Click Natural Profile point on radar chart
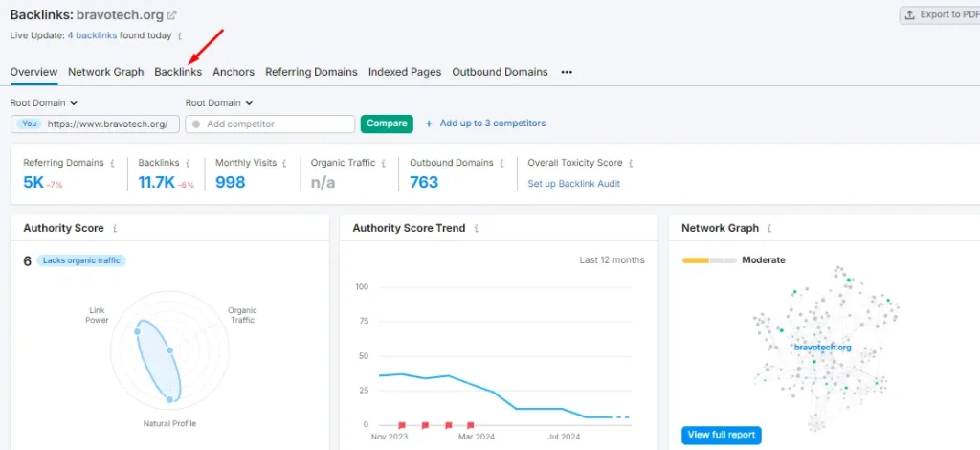The height and width of the screenshot is (450, 980). [x=169, y=398]
